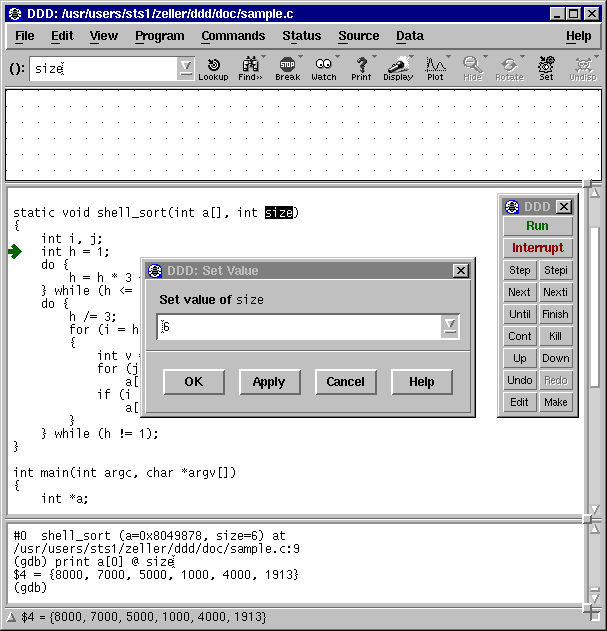
Task: Open Break options dropdown arrow
Action: pyautogui.click(x=300, y=57)
